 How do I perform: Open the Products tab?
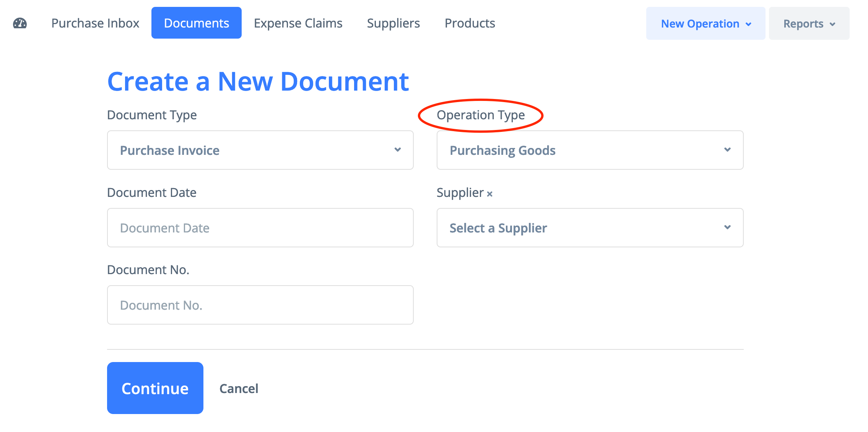click(x=470, y=23)
